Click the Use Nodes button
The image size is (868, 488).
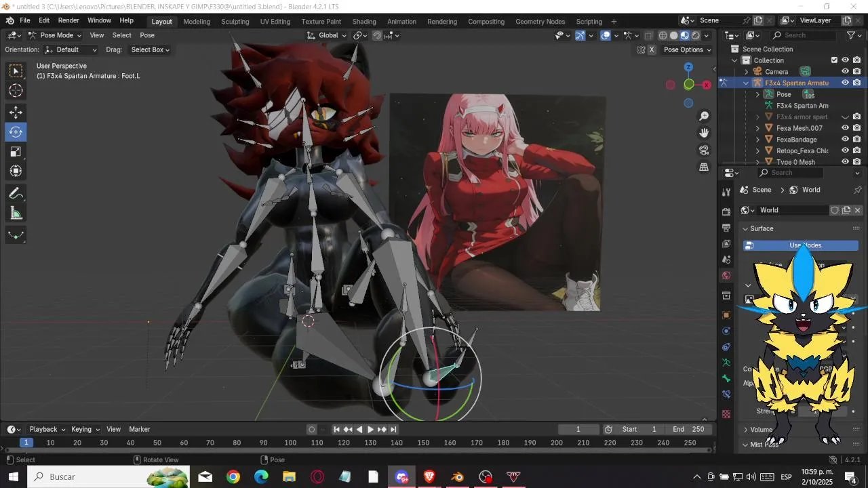pos(801,245)
